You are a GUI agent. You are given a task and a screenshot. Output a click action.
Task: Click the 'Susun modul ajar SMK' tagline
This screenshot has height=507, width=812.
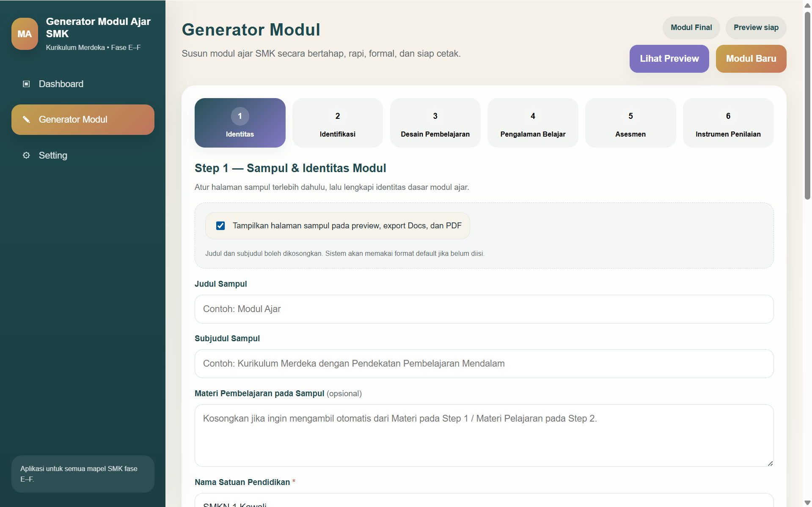click(x=321, y=54)
